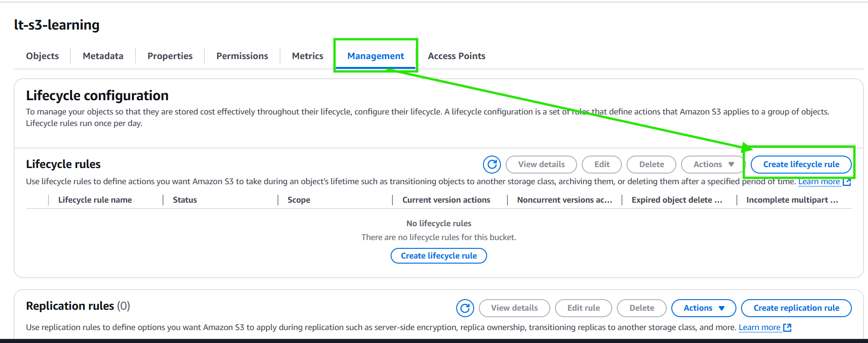The width and height of the screenshot is (868, 343).
Task: Sort by Status column header
Action: (185, 200)
